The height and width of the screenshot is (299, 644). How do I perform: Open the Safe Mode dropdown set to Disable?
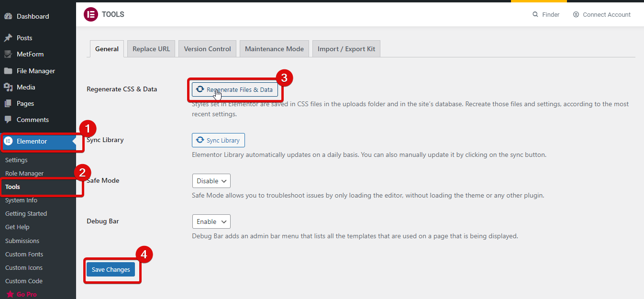211,180
